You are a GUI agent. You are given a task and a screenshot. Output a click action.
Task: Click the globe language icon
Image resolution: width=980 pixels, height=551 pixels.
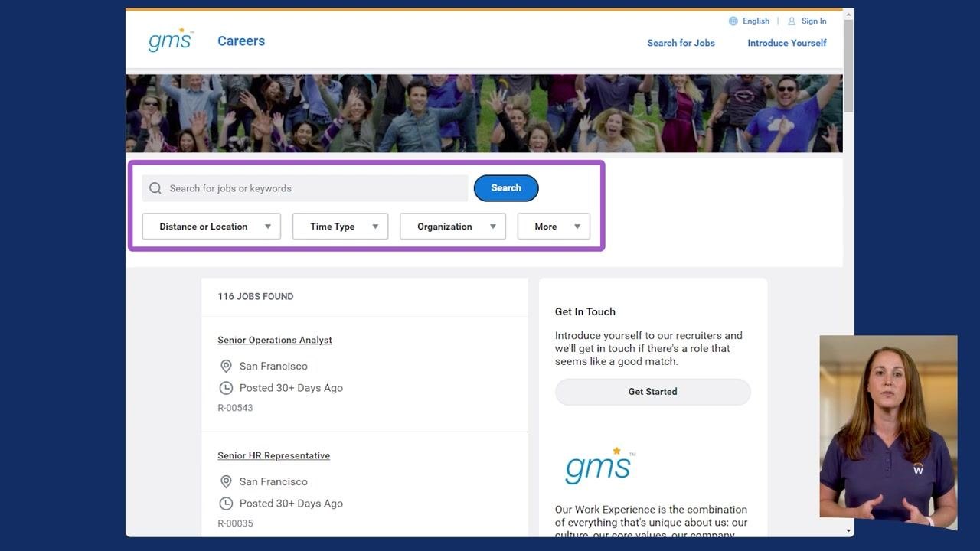(733, 21)
